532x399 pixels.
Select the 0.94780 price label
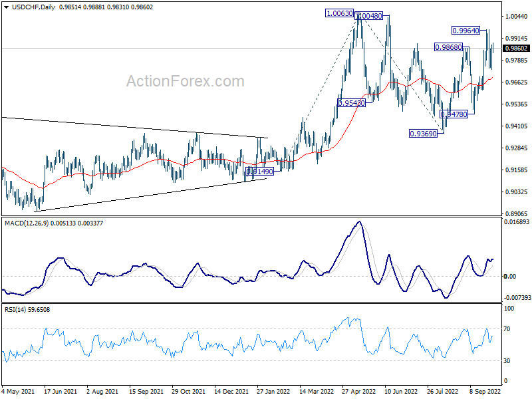coord(454,114)
